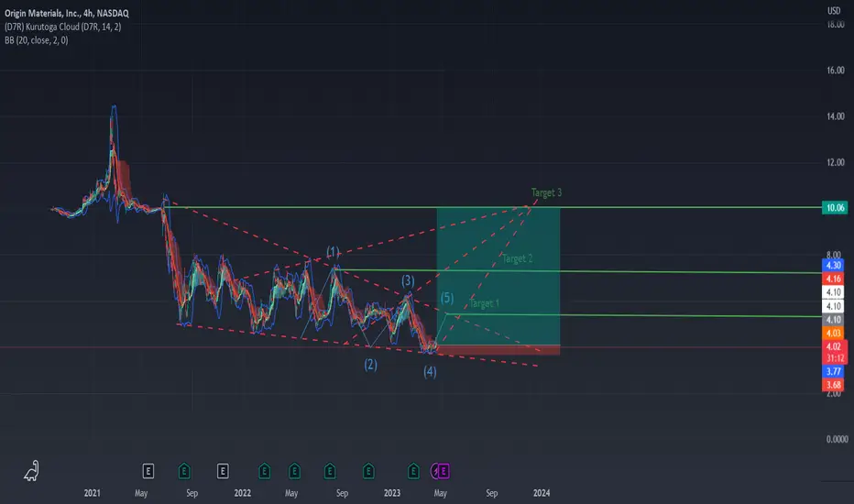Viewport: 854px width, 504px height.
Task: Click the 14.00 price axis label
Action: [836, 116]
